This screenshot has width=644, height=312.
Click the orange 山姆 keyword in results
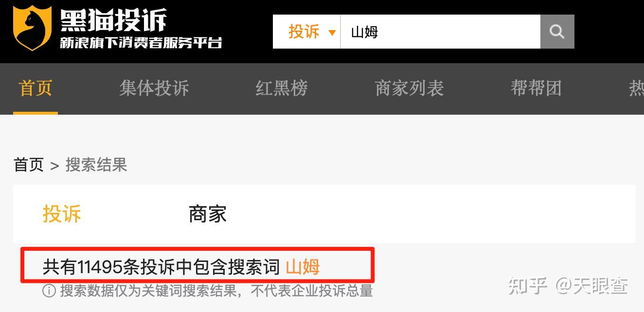(303, 267)
